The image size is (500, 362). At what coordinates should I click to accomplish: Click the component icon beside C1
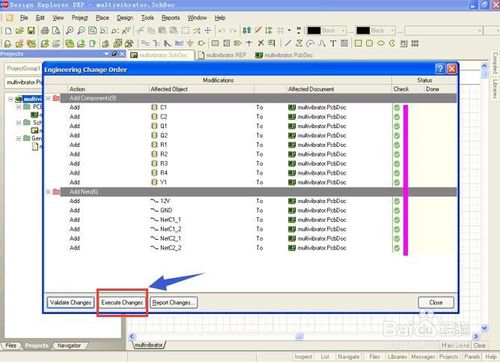[x=154, y=107]
